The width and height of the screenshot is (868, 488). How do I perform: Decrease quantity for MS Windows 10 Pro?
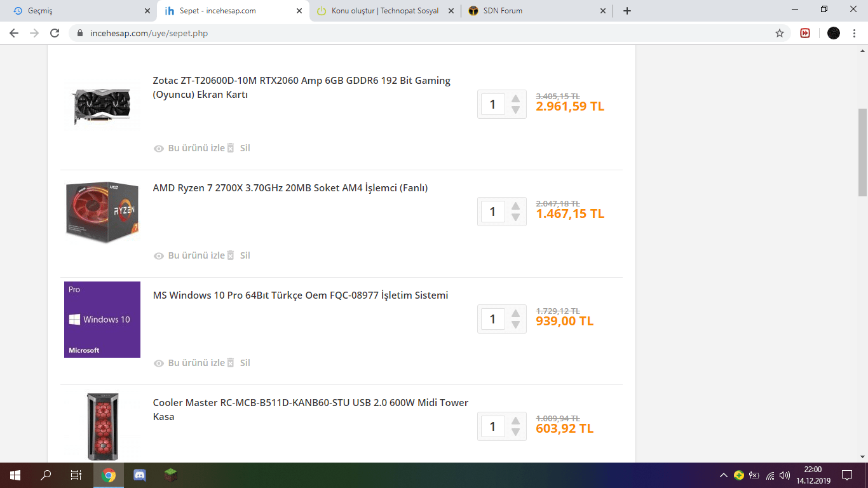[x=515, y=325]
